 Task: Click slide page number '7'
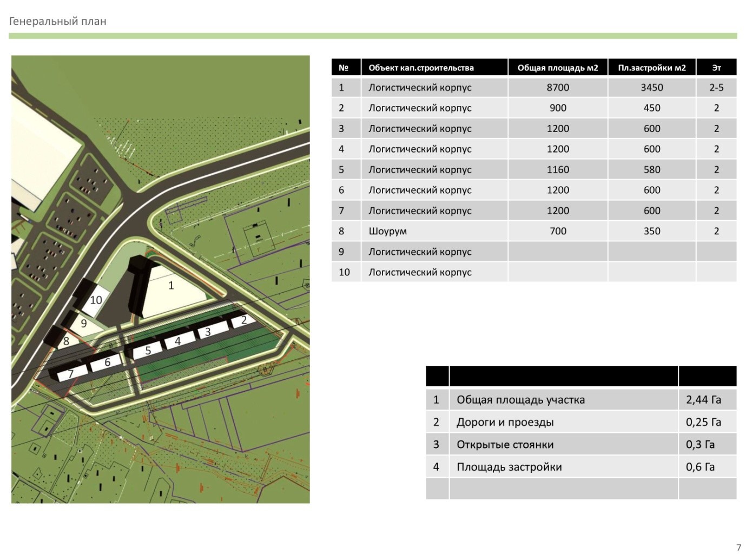[x=738, y=548]
